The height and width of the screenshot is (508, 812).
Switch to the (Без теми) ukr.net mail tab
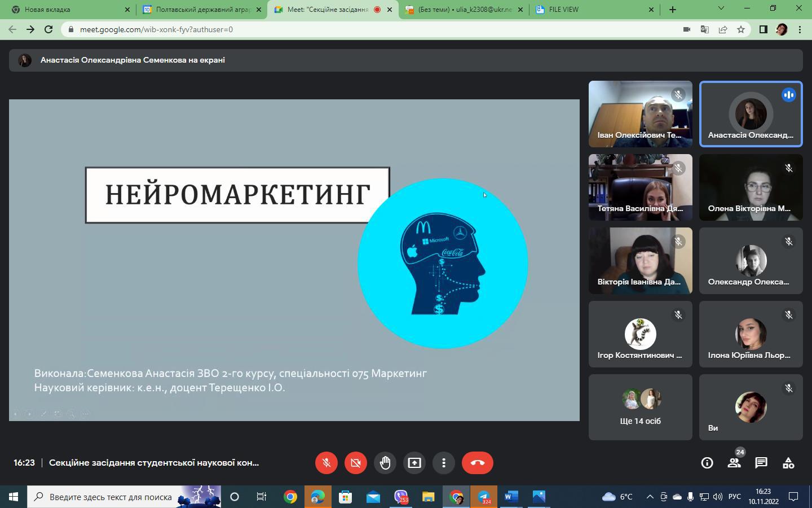[x=464, y=10]
